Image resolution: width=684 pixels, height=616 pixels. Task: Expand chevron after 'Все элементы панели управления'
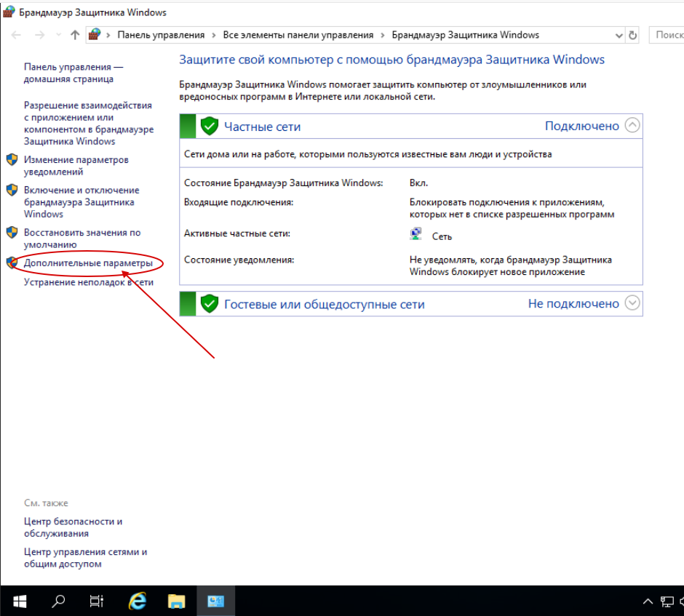383,36
